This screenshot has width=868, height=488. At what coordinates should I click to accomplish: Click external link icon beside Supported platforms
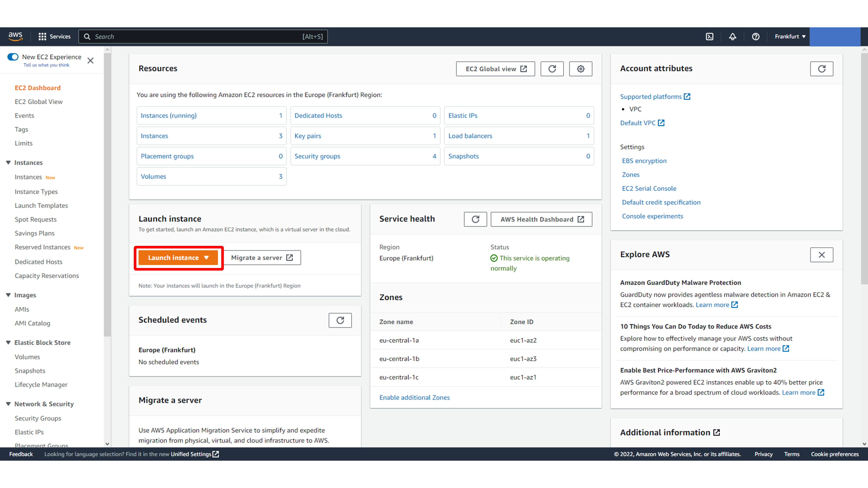pyautogui.click(x=687, y=97)
